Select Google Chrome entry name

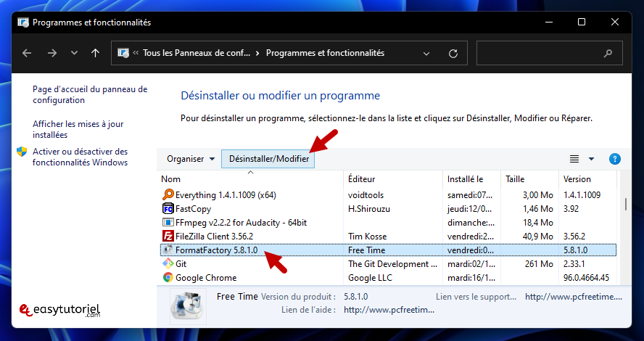point(206,278)
